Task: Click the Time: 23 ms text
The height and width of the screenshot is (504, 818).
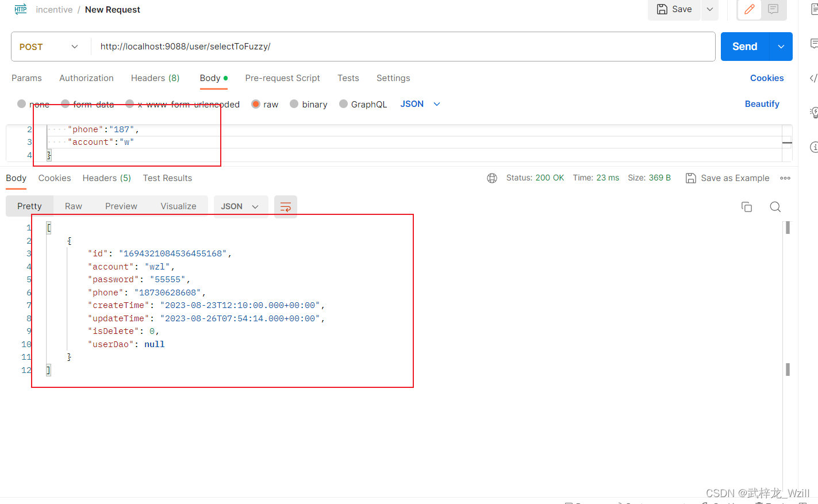Action: [x=596, y=178]
